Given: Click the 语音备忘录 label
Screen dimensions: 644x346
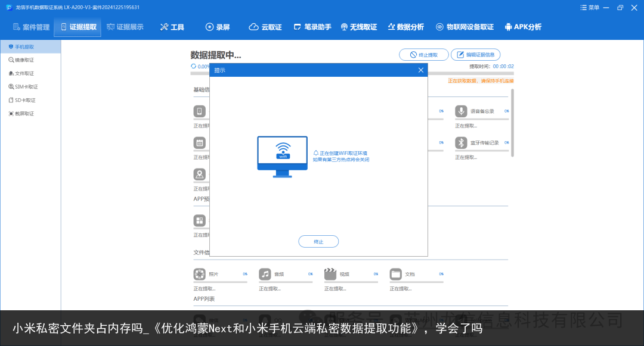Looking at the screenshot, I should click(482, 111).
